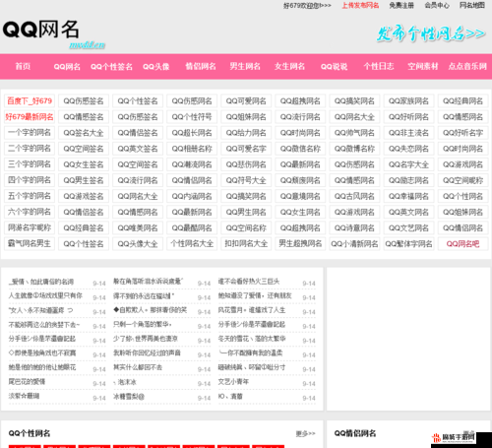
Task: Click the 扣扣网名大全 link
Action: click(246, 244)
